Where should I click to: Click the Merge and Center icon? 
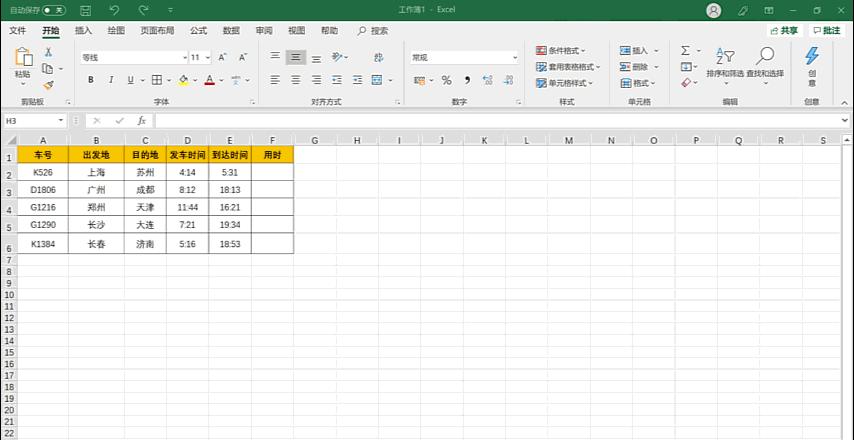(377, 80)
